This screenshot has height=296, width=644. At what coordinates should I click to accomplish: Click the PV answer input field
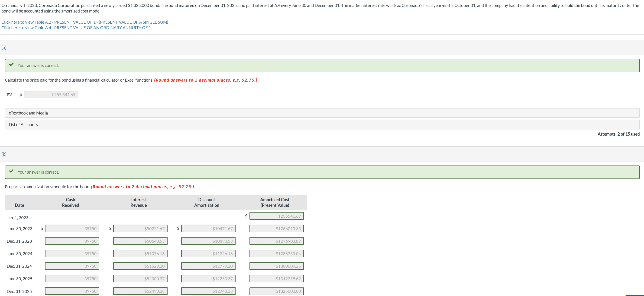(51, 94)
